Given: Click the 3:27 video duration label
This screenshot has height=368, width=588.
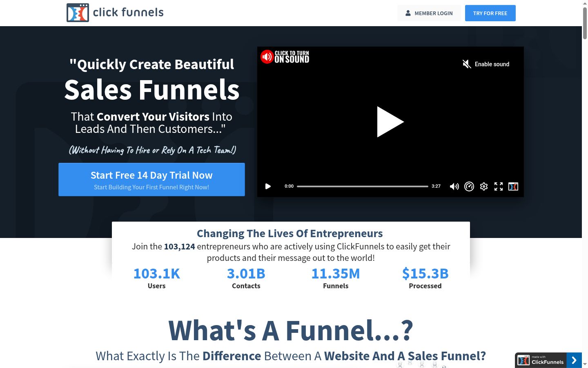Looking at the screenshot, I should point(436,186).
